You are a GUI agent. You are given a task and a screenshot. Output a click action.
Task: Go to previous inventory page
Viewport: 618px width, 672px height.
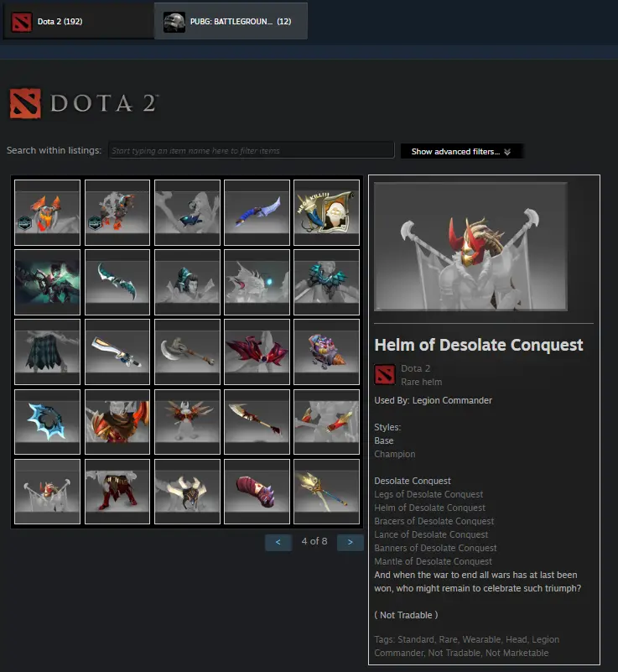click(x=278, y=542)
